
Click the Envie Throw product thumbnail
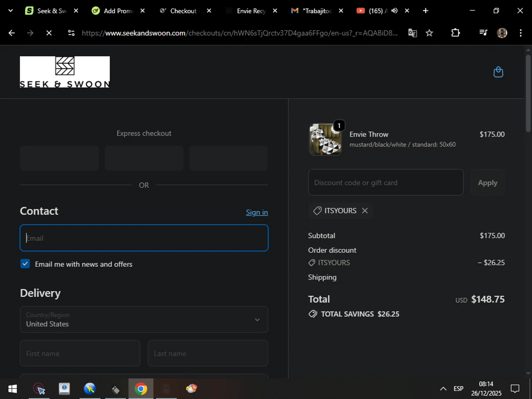click(325, 139)
